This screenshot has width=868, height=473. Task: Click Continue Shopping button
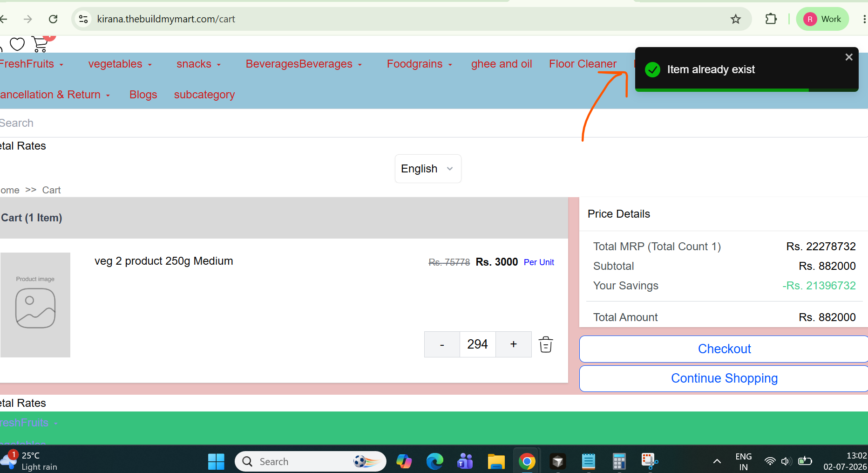[724, 378]
